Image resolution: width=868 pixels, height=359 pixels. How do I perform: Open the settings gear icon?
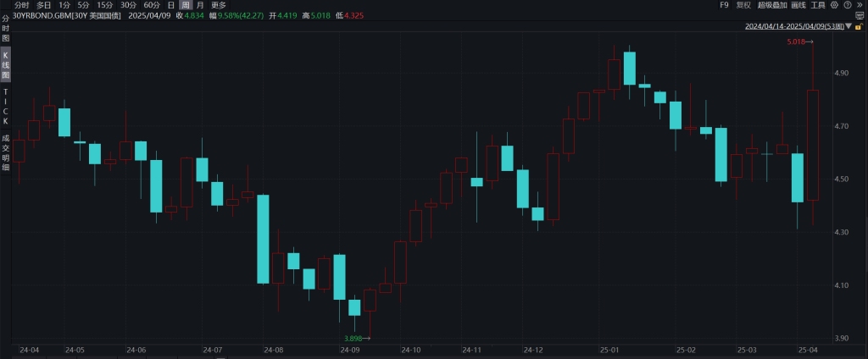[x=835, y=5]
